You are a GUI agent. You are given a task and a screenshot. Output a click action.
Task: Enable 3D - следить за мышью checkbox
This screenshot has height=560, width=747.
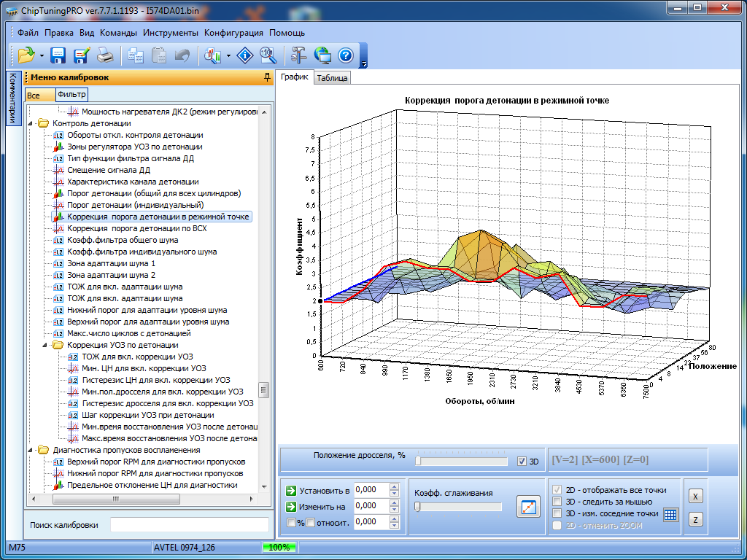click(x=558, y=502)
